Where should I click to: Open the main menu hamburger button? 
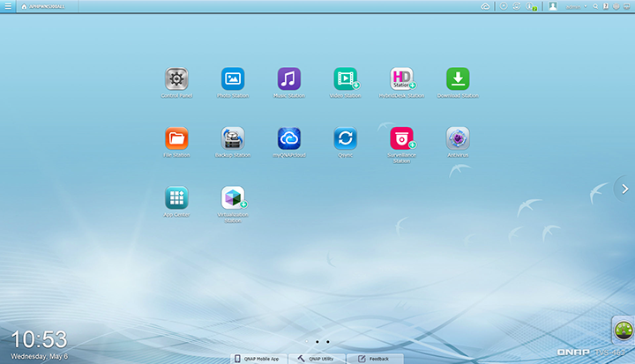tap(8, 6)
